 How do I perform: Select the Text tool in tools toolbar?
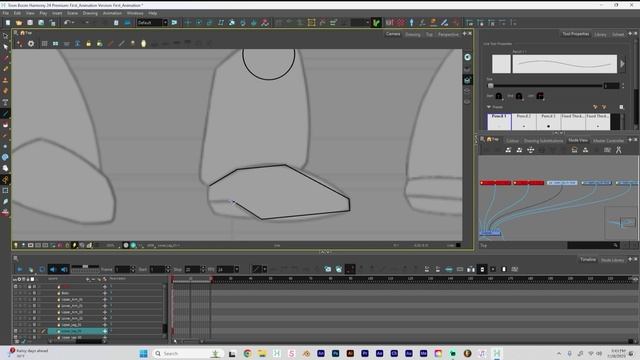pyautogui.click(x=5, y=102)
